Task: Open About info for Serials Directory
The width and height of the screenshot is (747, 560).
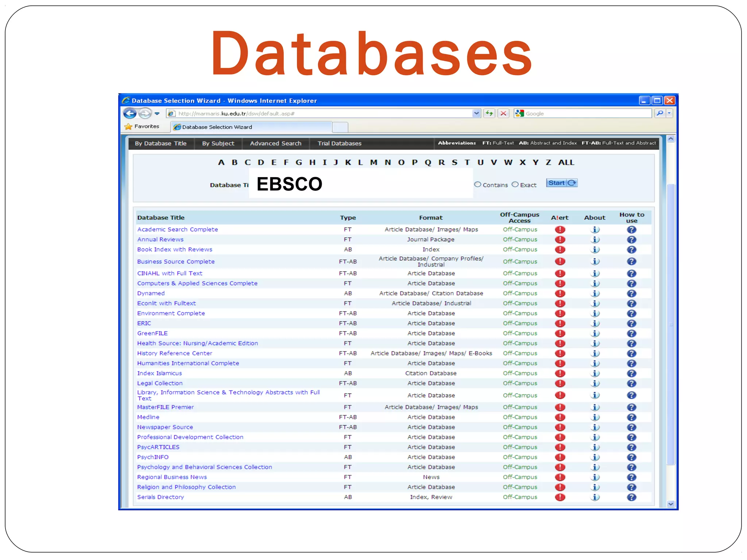Action: click(595, 497)
